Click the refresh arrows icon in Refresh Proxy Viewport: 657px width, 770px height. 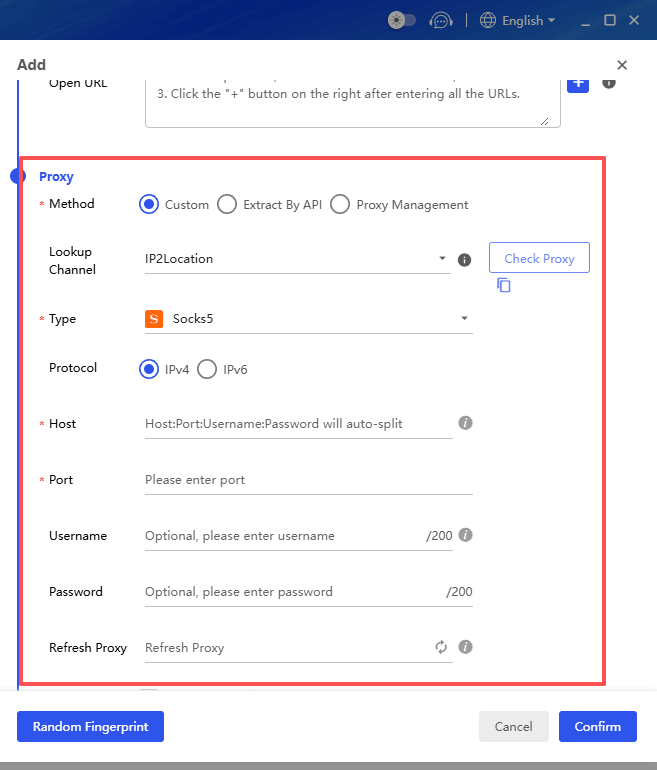(441, 647)
